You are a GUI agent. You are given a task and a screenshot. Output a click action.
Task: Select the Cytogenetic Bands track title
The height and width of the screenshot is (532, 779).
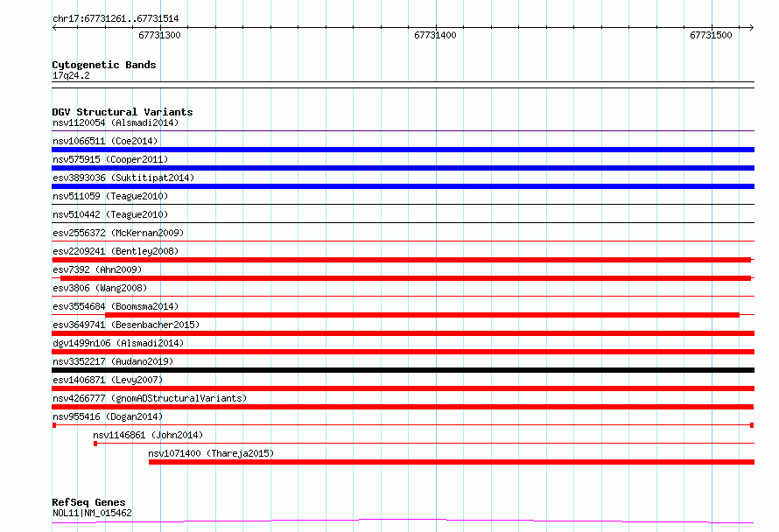click(104, 65)
